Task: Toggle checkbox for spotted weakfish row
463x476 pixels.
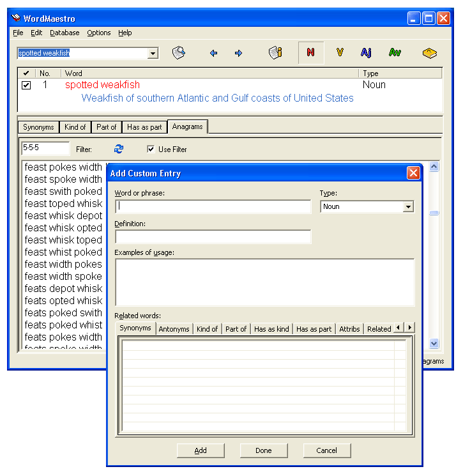Action: pos(26,85)
